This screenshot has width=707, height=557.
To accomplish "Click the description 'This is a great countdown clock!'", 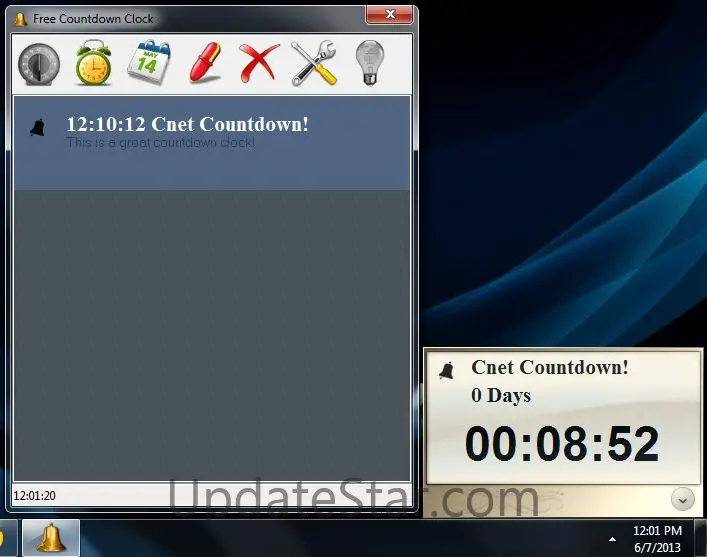I will [161, 143].
